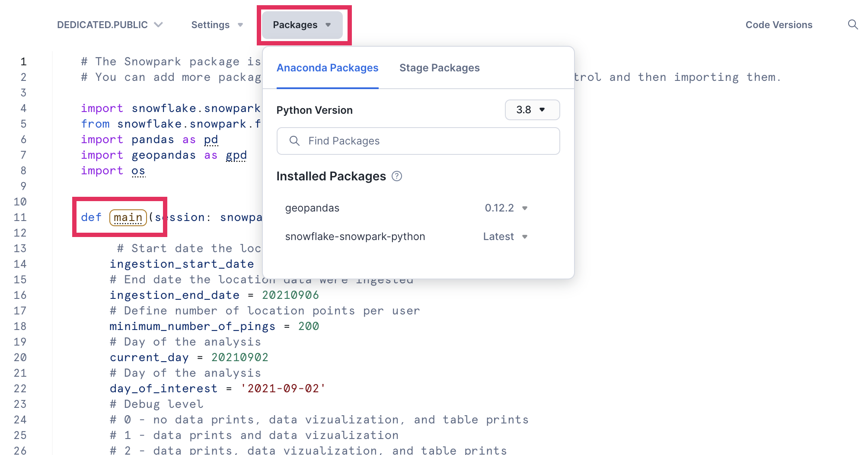Image resolution: width=868 pixels, height=455 pixels.
Task: Click the gpd alias on line 7
Action: 236,155
